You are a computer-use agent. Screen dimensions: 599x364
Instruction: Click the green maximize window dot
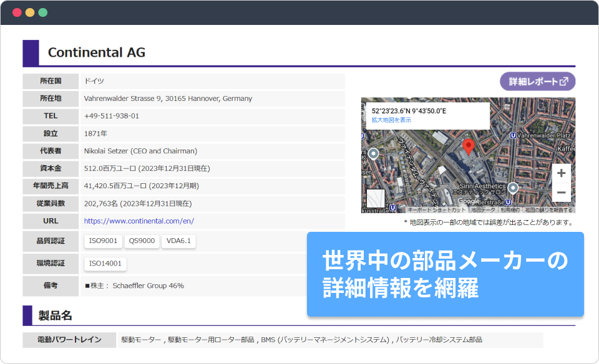(x=42, y=12)
